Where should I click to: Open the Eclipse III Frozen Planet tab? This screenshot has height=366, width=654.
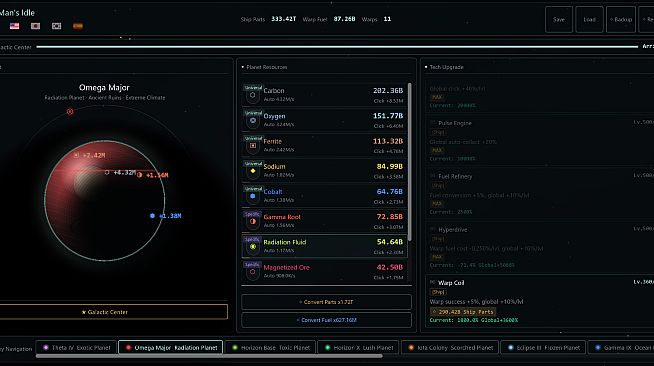[543, 347]
